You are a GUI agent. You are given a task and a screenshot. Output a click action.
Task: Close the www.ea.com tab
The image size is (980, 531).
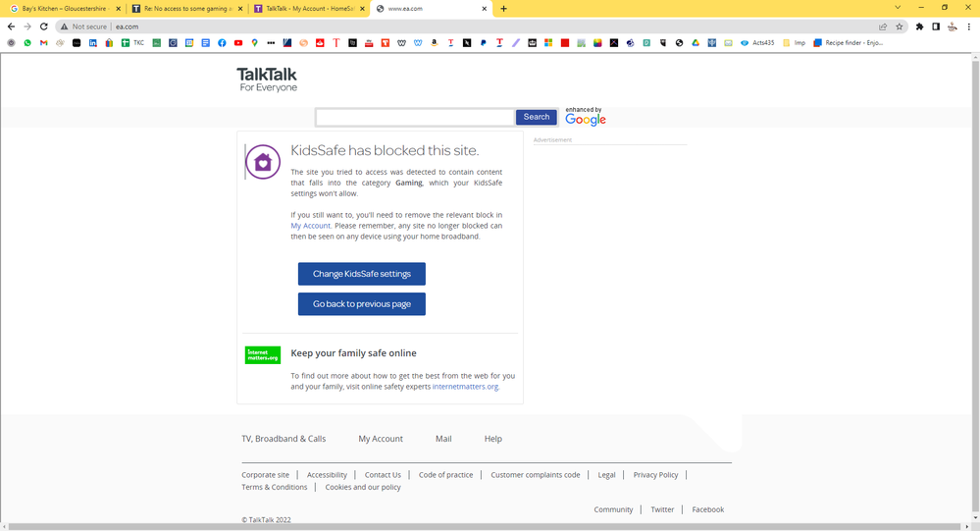[x=484, y=9]
